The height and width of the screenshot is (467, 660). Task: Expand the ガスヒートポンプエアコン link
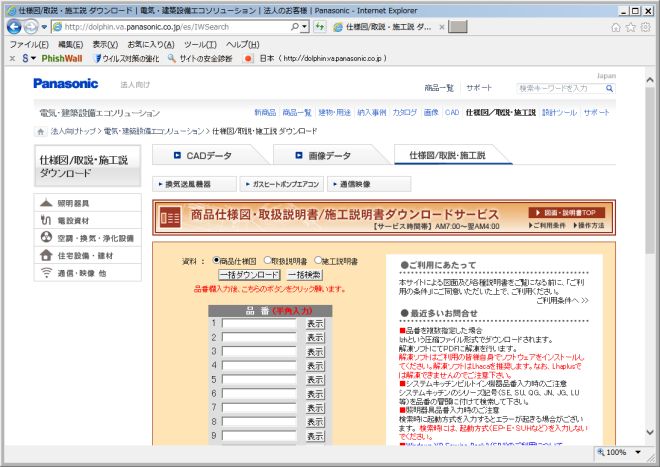click(282, 184)
